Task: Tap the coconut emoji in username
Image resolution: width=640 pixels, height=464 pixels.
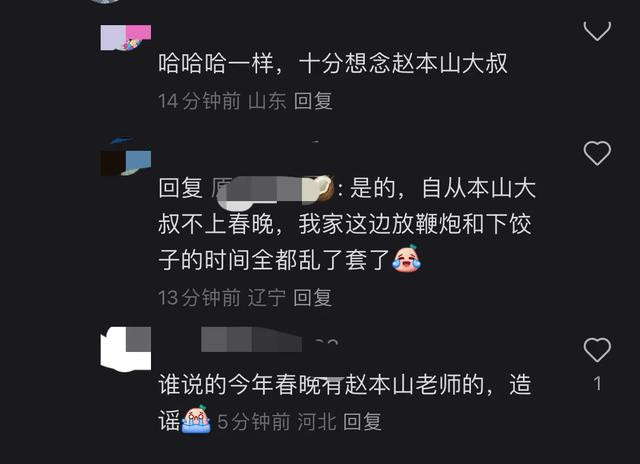Action: coord(324,188)
